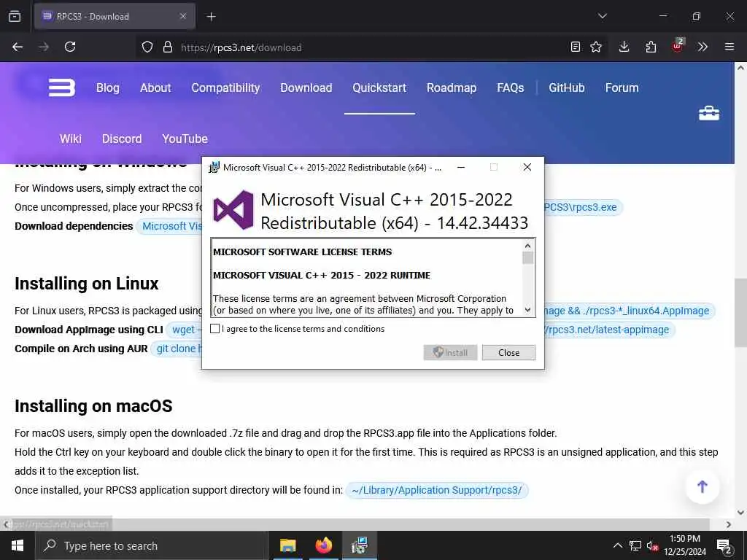
Task: Open the Discord link
Action: click(122, 139)
